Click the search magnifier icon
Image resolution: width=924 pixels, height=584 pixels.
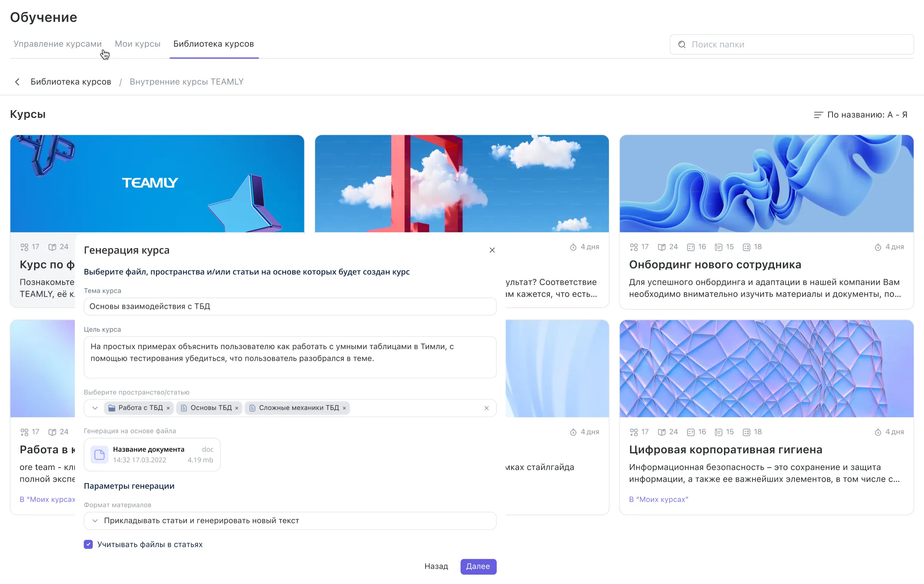682,44
